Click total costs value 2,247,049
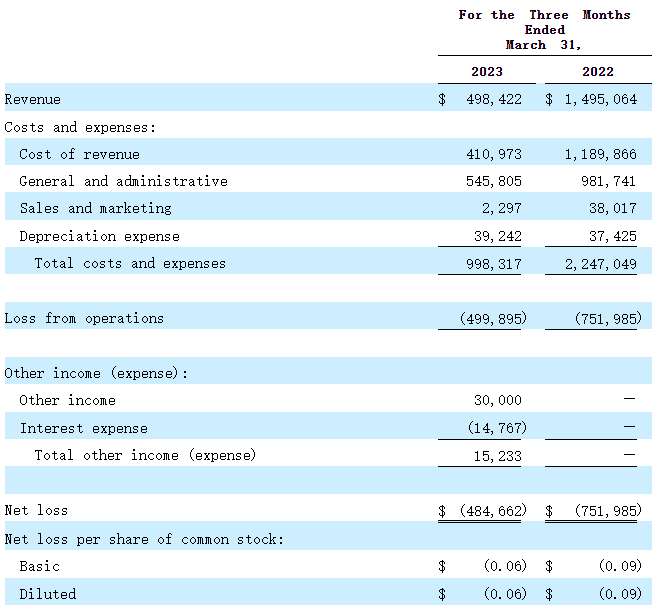Screen dimensions: 658x610 [x=601, y=264]
